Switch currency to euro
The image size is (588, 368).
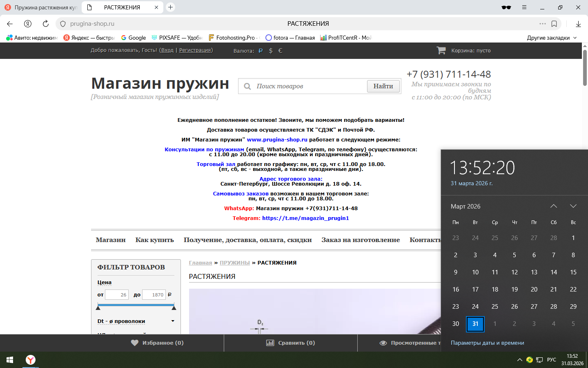[280, 51]
